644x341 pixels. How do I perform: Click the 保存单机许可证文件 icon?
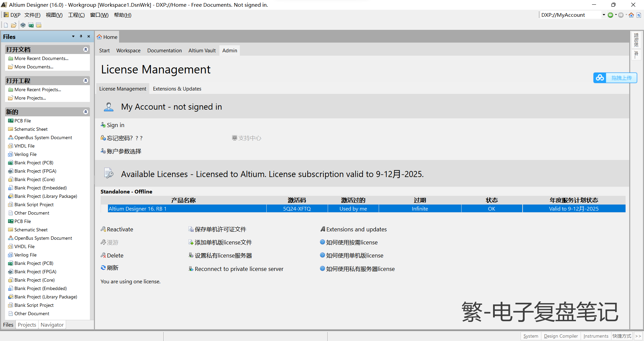pos(191,229)
